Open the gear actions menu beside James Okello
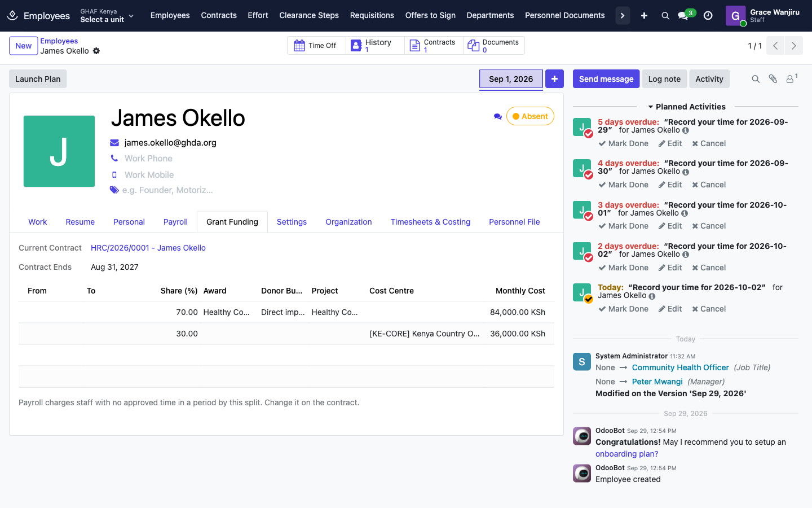The width and height of the screenshot is (812, 508). pyautogui.click(x=96, y=51)
